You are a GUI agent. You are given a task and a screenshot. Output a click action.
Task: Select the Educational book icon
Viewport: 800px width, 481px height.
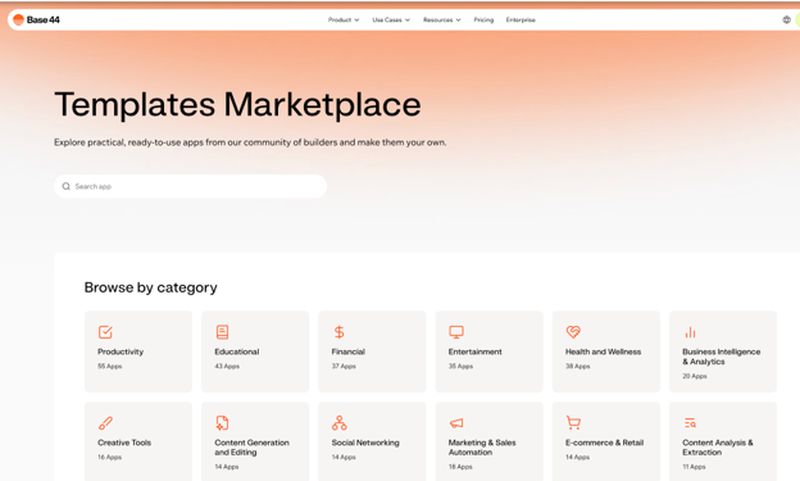click(x=222, y=332)
